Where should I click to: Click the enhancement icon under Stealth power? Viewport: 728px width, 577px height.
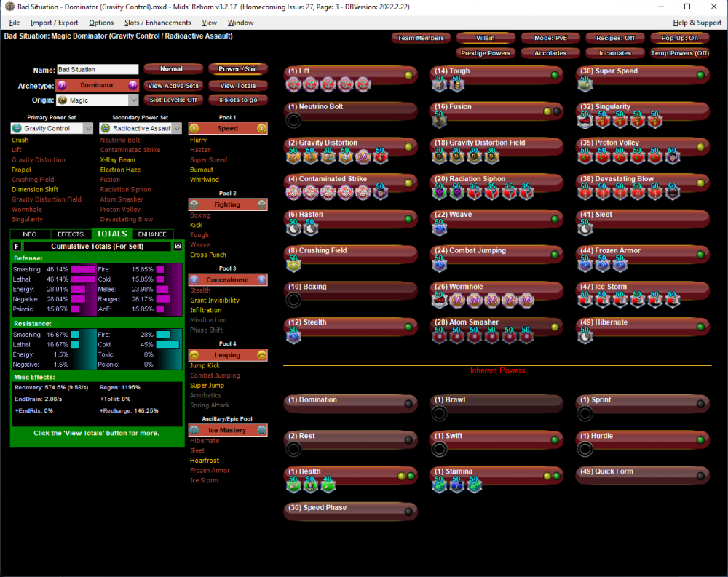293,336
